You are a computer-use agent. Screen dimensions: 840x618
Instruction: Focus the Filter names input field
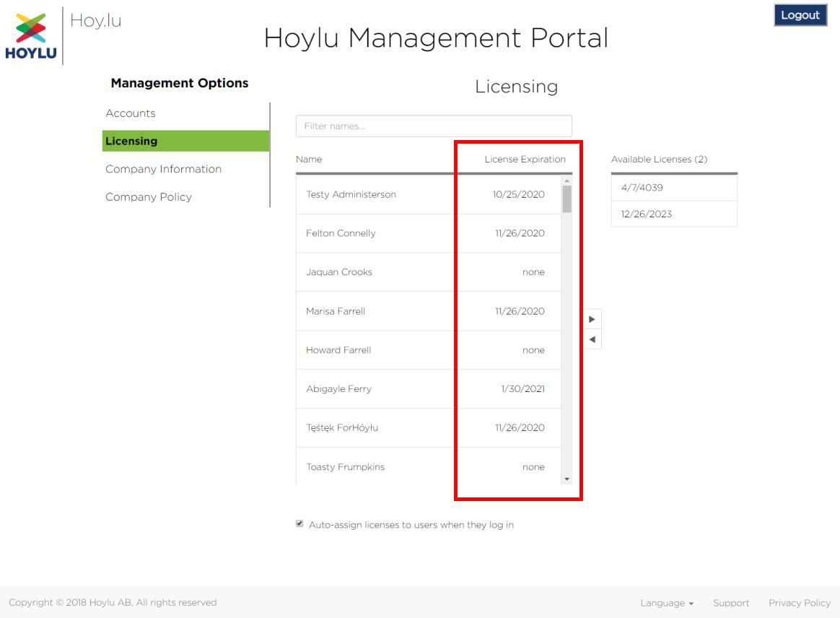pos(434,126)
